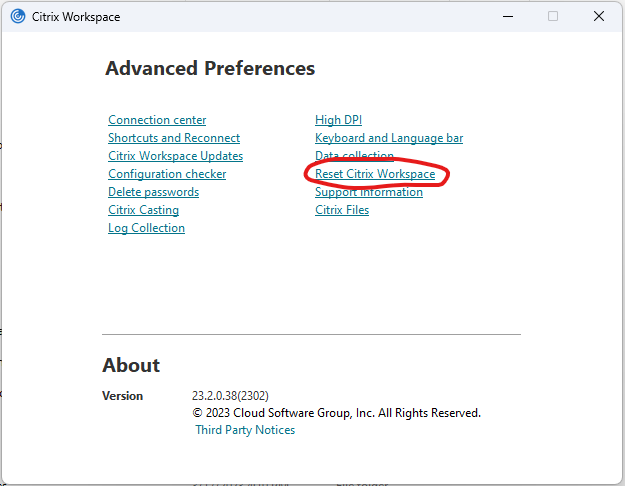The width and height of the screenshot is (625, 486).
Task: Close the Citrix Workspace window
Action: [598, 16]
